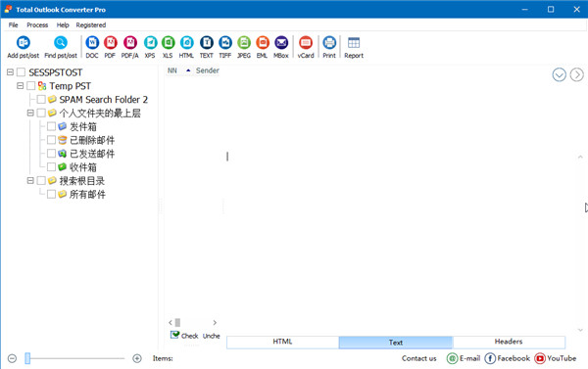This screenshot has width=588, height=369.
Task: Convert to PDF using the PDF icon
Action: click(110, 43)
